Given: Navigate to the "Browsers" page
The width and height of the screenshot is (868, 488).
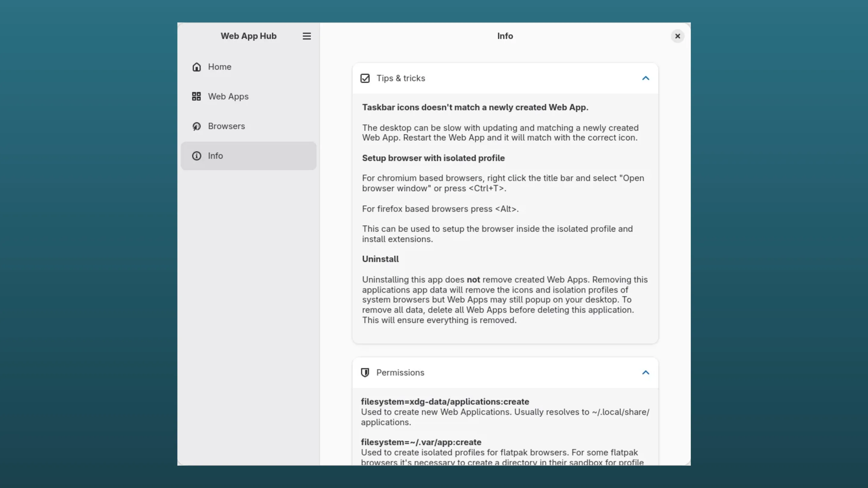Looking at the screenshot, I should click(x=226, y=126).
